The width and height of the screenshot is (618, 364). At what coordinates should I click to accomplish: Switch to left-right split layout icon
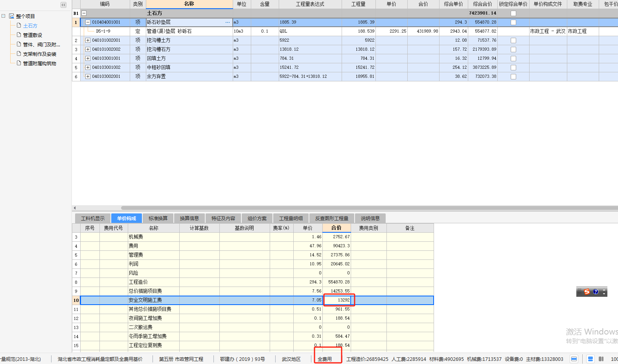coord(601,359)
